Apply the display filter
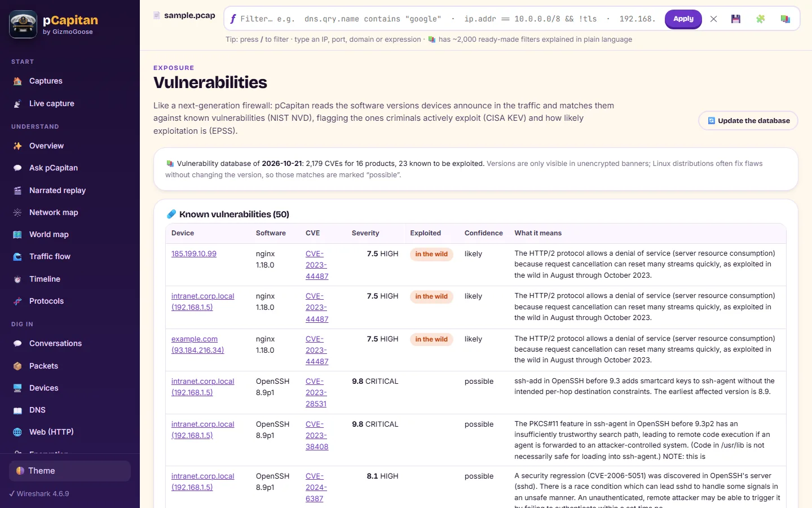This screenshot has height=508, width=812. [x=683, y=19]
